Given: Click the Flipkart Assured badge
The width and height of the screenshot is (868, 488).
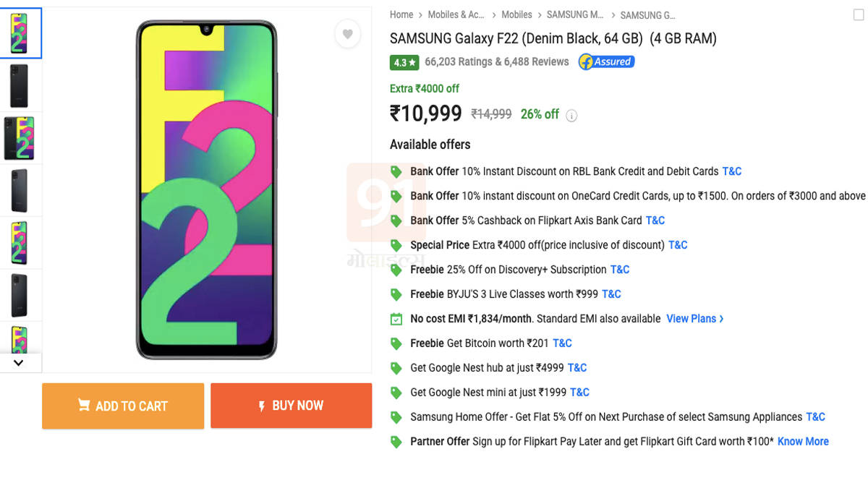Looking at the screenshot, I should 606,62.
